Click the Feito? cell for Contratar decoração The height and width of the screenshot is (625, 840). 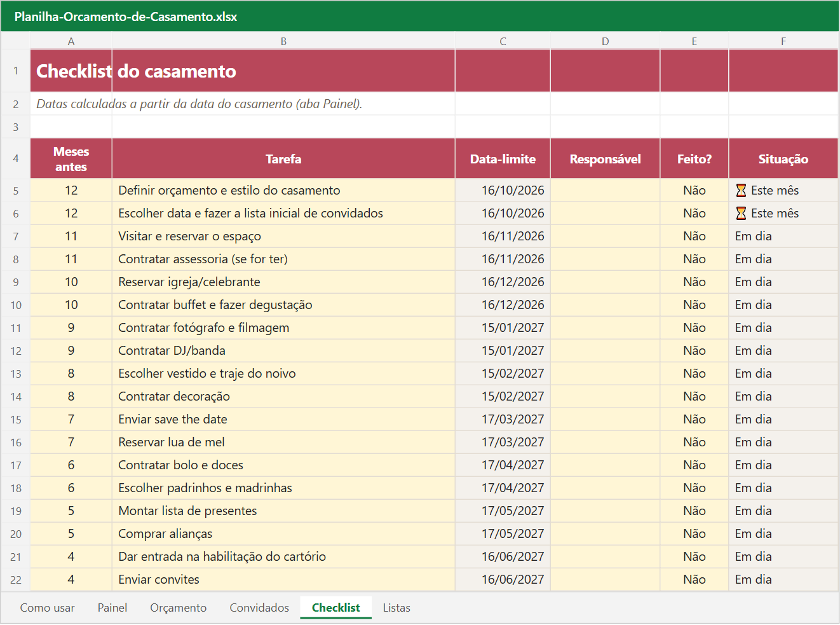pyautogui.click(x=694, y=397)
